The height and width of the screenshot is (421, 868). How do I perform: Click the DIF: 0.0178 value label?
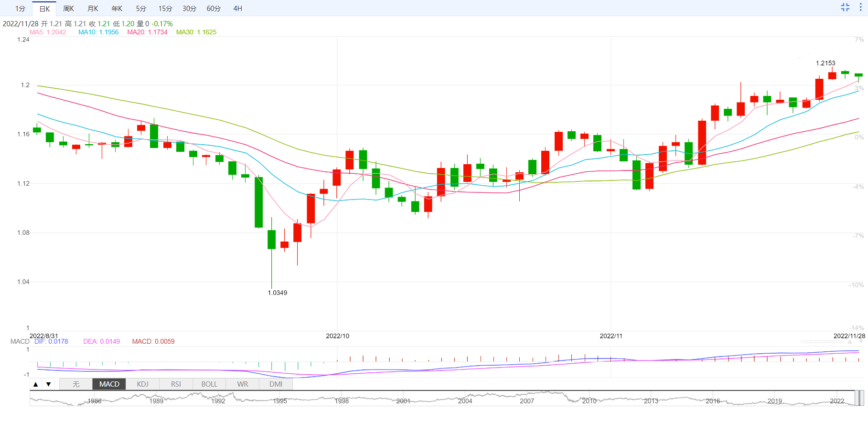(x=51, y=341)
